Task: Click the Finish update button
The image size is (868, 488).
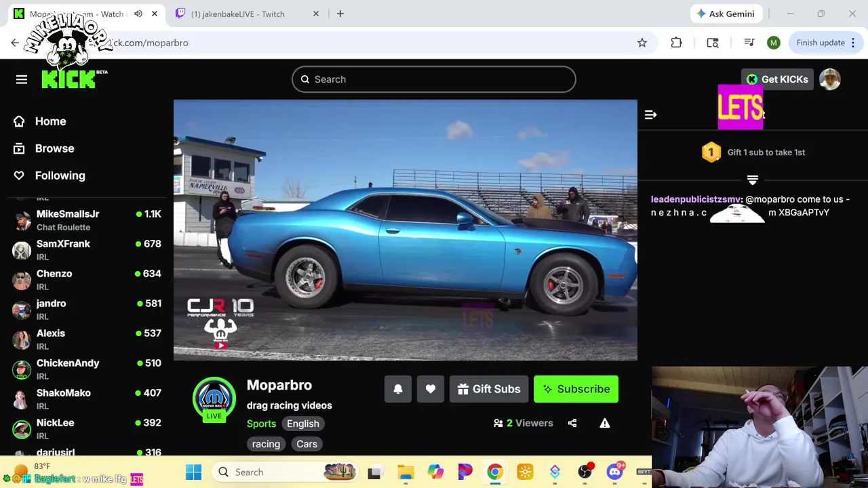Action: coord(827,43)
